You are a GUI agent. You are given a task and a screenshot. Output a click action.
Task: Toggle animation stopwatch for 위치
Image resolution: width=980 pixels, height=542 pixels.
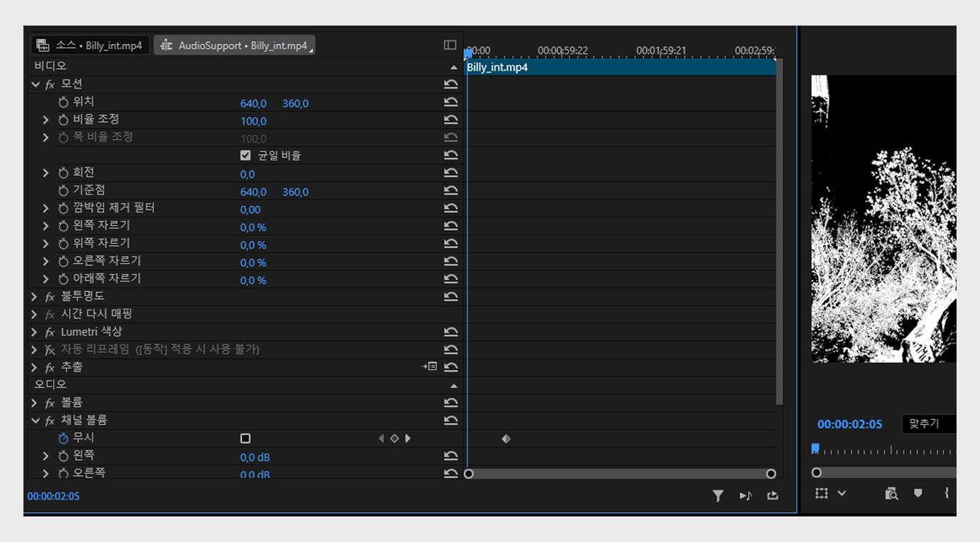pyautogui.click(x=64, y=103)
